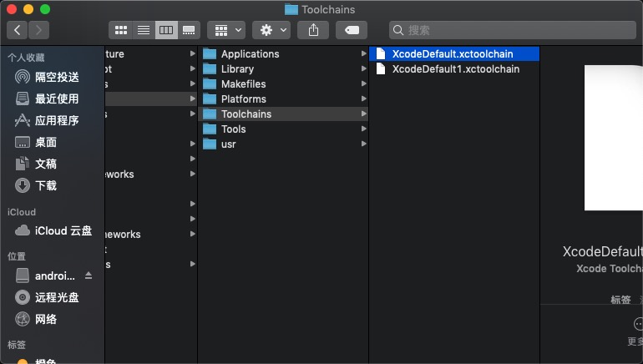This screenshot has width=643, height=364.
Task: Open AirDrop (隔空投送) in sidebar
Action: pos(52,77)
